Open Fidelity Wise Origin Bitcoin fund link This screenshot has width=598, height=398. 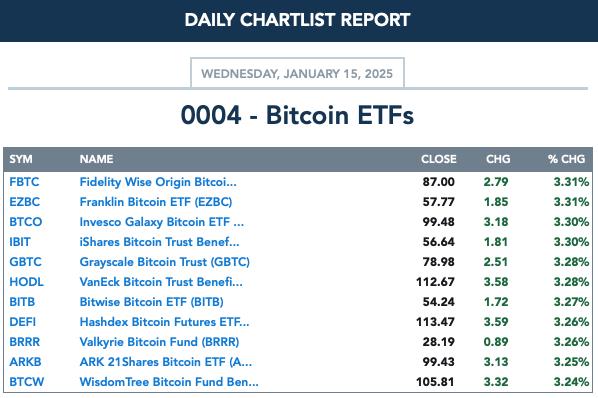click(158, 182)
